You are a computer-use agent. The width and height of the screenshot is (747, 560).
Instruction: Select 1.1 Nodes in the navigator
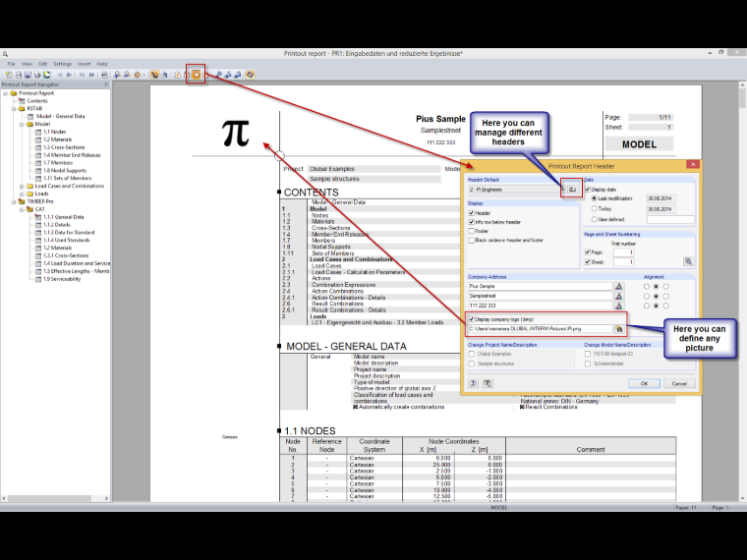[x=54, y=132]
